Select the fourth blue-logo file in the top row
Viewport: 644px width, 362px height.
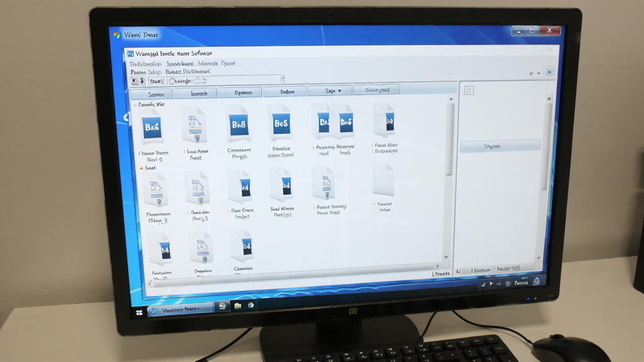pyautogui.click(x=280, y=123)
